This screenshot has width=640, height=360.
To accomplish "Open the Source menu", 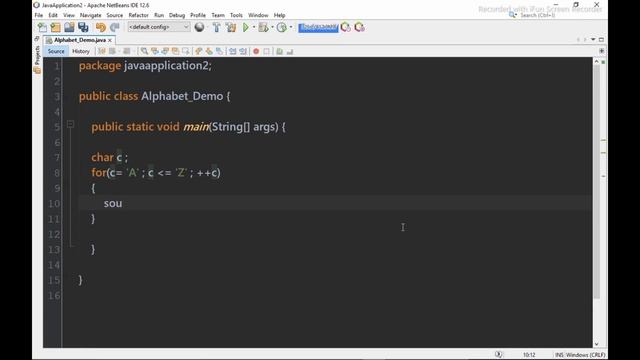I will (115, 15).
